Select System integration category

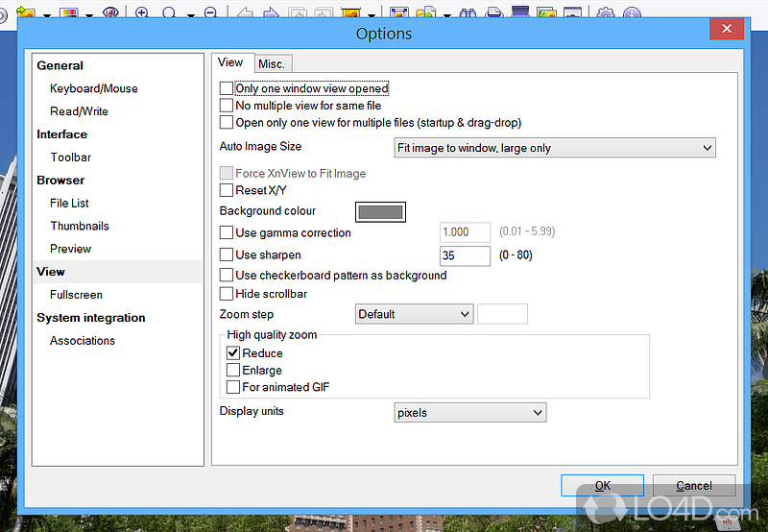(90, 318)
